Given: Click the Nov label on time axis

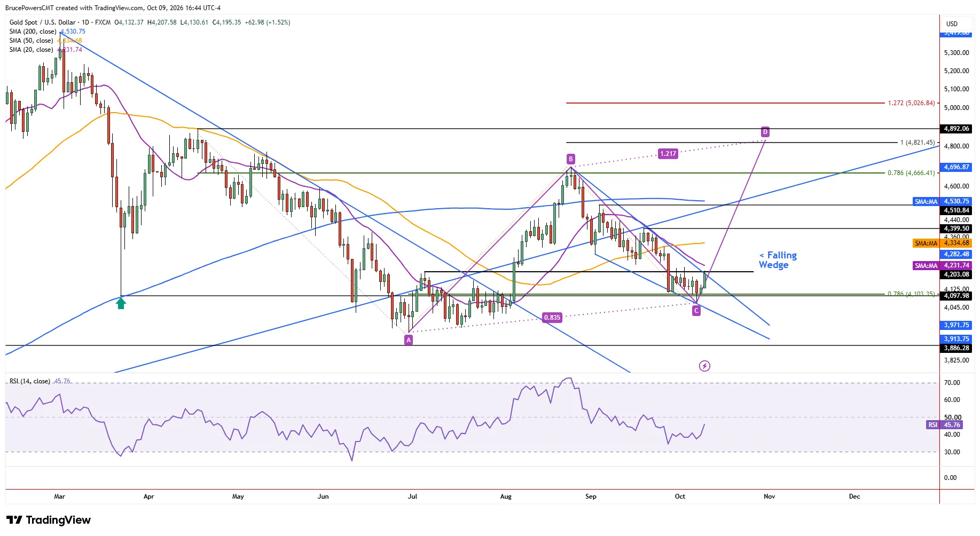Looking at the screenshot, I should [769, 496].
